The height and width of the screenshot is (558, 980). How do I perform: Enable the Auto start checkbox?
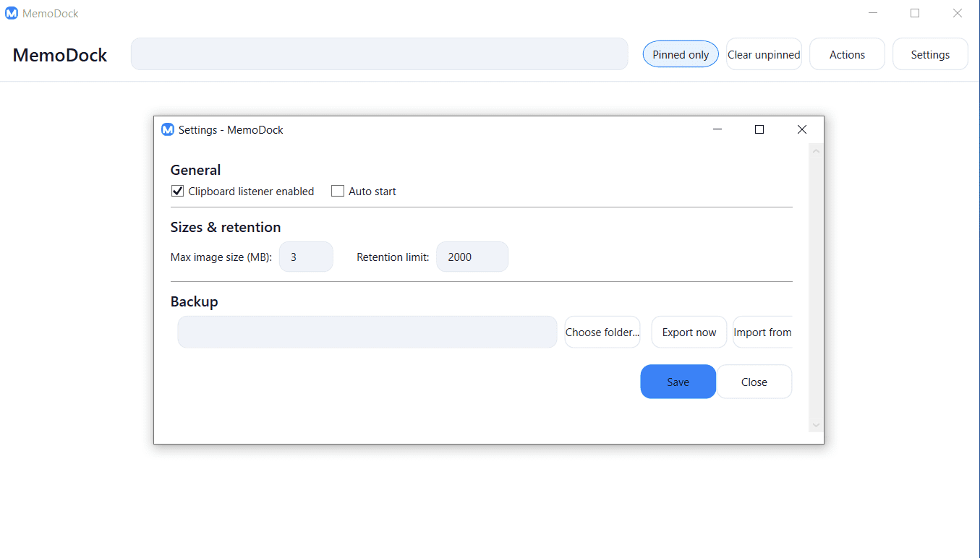pyautogui.click(x=337, y=192)
